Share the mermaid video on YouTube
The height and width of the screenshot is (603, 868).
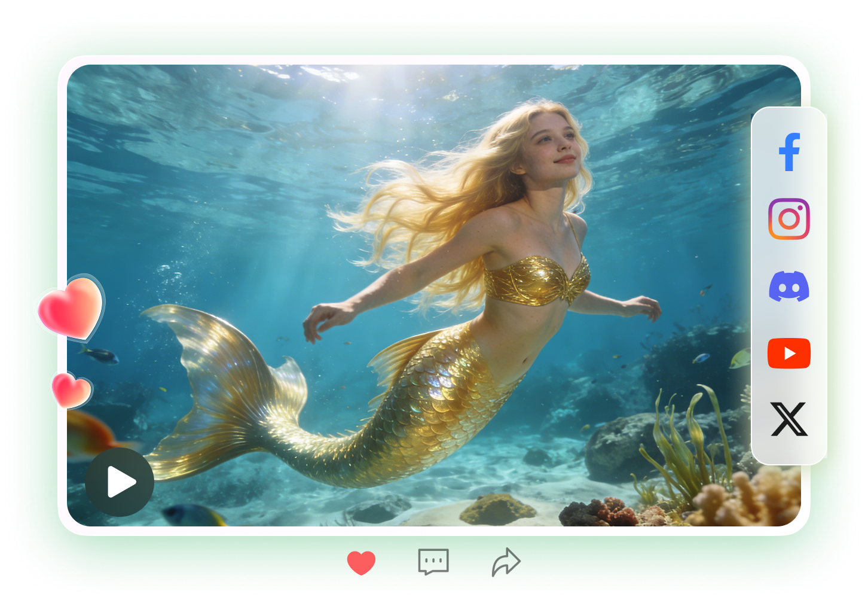[x=788, y=353]
